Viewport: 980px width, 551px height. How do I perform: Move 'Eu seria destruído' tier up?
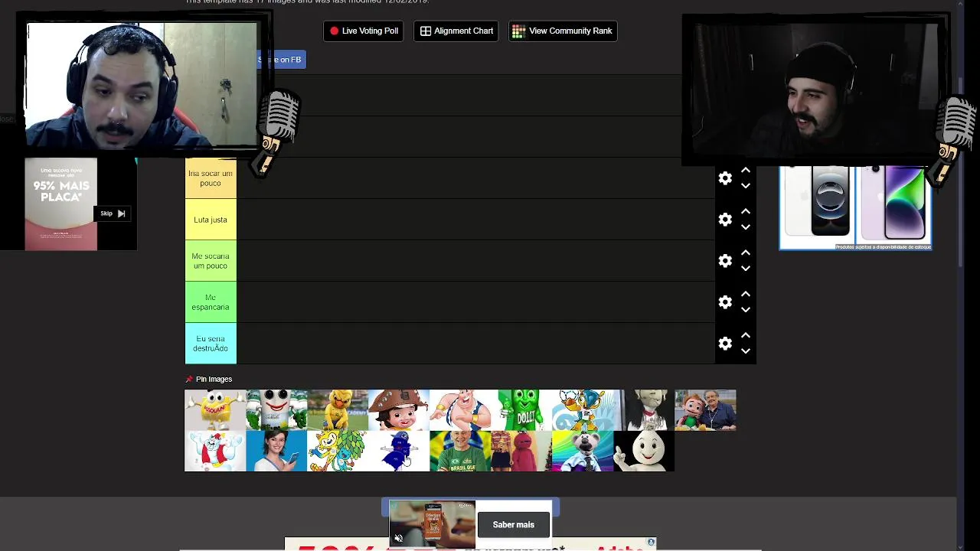point(746,335)
